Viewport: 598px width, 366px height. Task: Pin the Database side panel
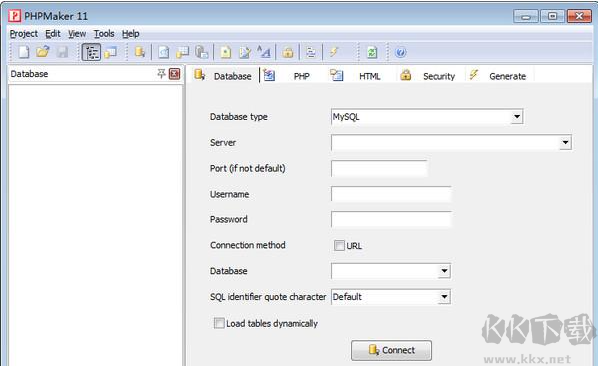(161, 74)
